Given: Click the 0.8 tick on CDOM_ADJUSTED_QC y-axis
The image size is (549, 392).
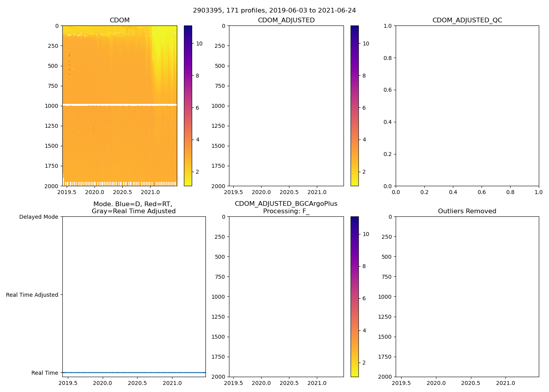Looking at the screenshot, I should click(388, 58).
